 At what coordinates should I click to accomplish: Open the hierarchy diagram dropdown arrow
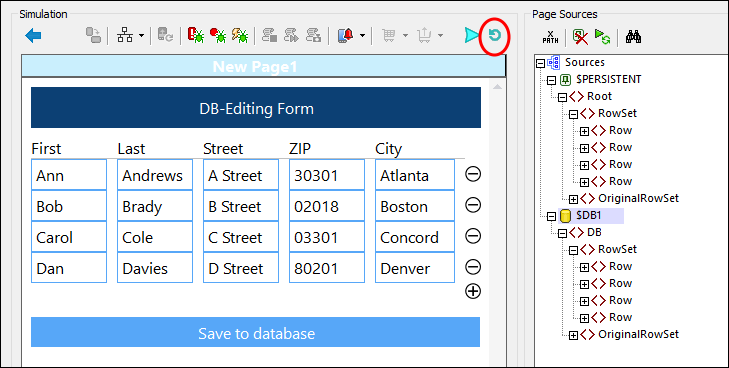(141, 35)
